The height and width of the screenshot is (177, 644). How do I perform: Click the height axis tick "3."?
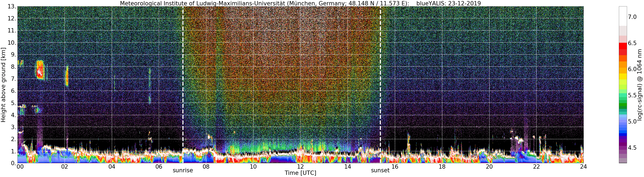point(14,127)
